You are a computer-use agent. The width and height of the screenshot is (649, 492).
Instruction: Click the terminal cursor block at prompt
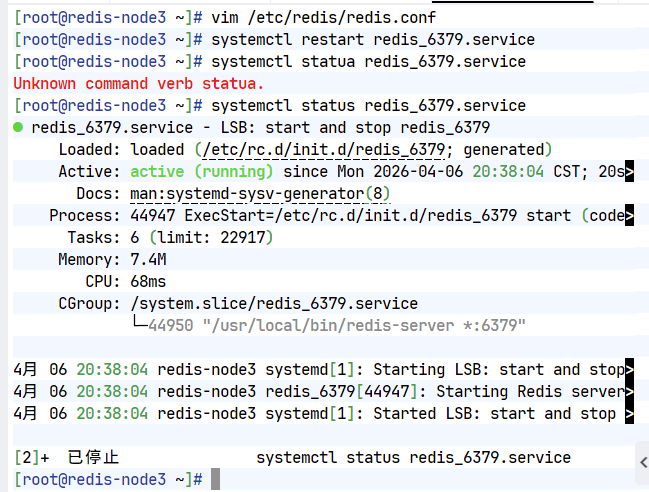215,479
